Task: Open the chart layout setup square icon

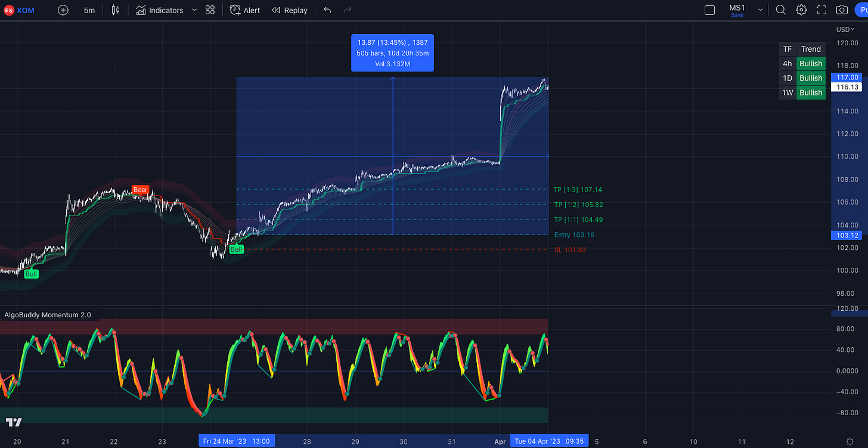Action: coord(710,10)
